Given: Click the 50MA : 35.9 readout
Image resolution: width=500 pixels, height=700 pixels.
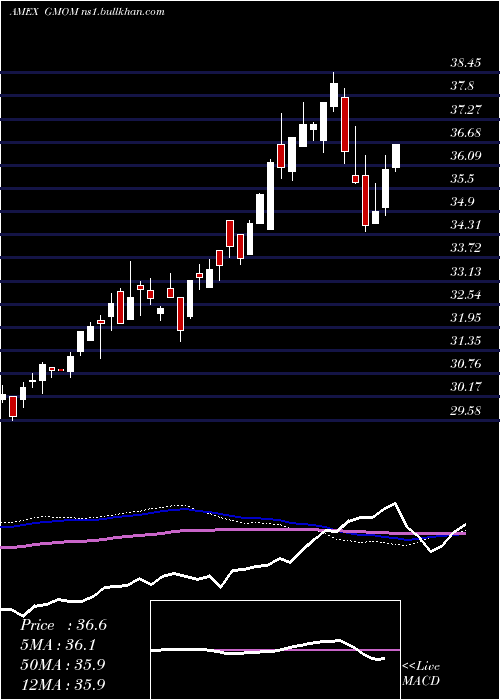Looking at the screenshot, I should coord(62,664).
